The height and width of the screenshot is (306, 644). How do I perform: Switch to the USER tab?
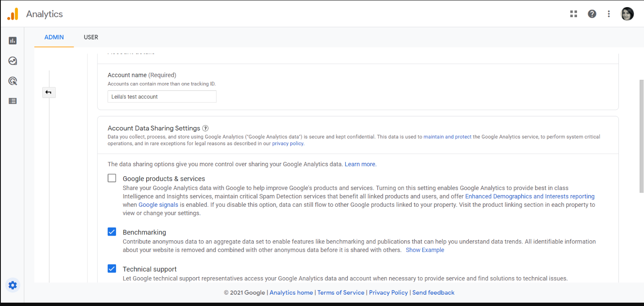pyautogui.click(x=91, y=37)
